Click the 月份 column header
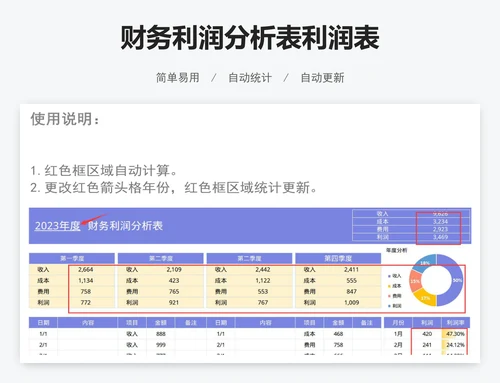500x383 pixels. [398, 323]
